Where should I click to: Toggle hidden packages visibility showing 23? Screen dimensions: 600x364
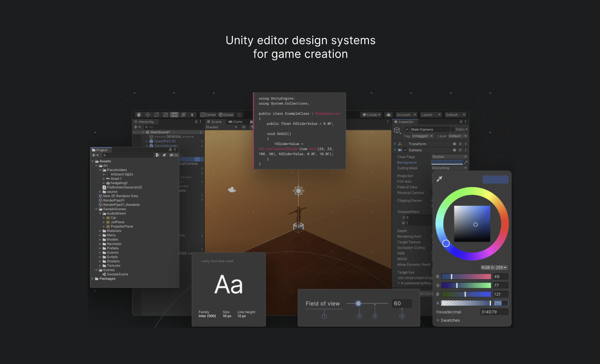click(x=174, y=155)
